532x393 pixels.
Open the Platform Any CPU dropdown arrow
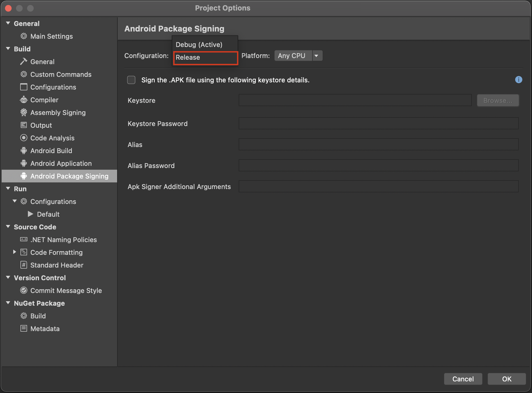[x=317, y=56]
